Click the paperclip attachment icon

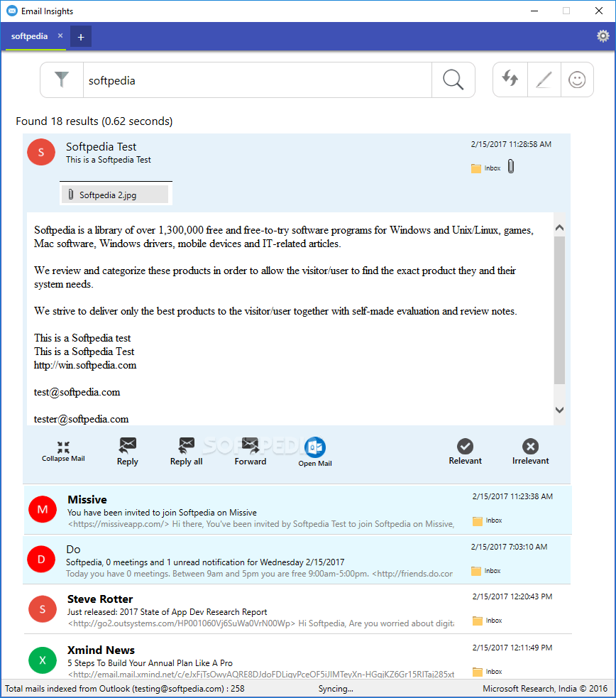click(511, 165)
